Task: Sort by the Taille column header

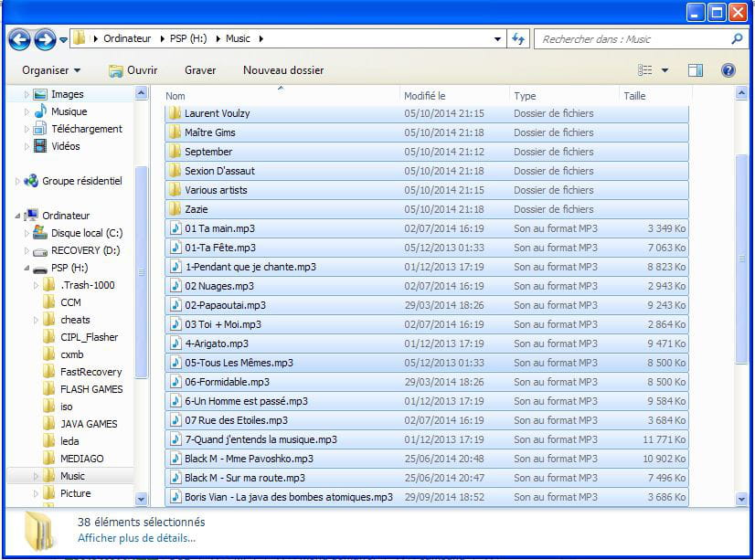Action: click(x=655, y=96)
